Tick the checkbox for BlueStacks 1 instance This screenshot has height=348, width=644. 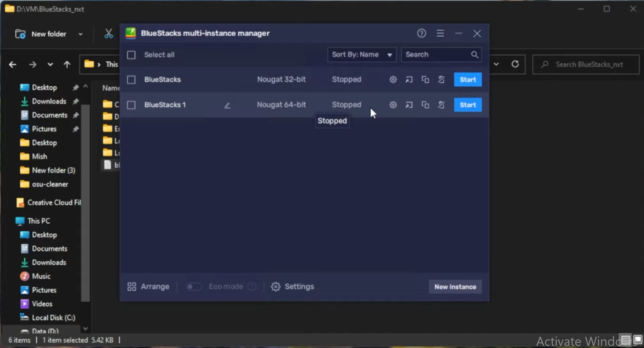click(x=131, y=105)
